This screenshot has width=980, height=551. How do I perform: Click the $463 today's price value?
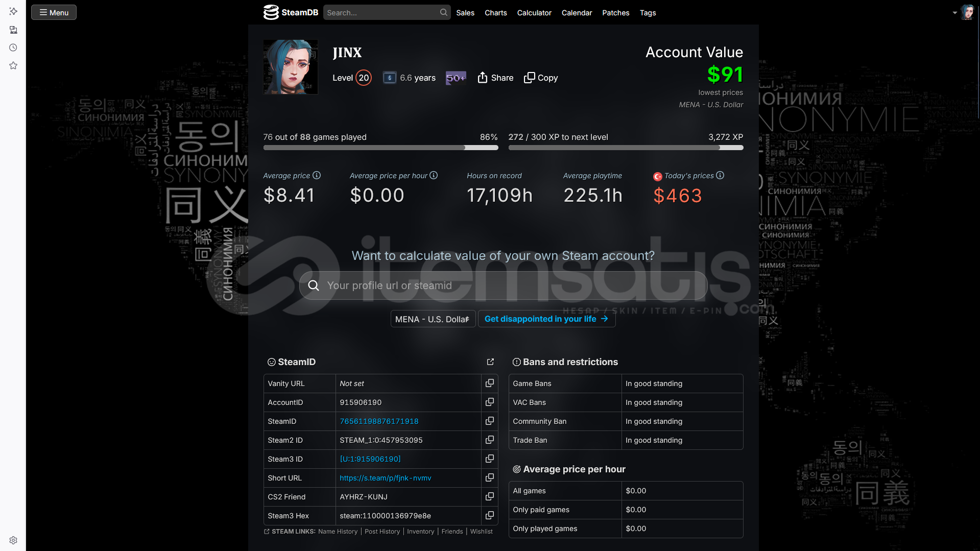tap(678, 196)
